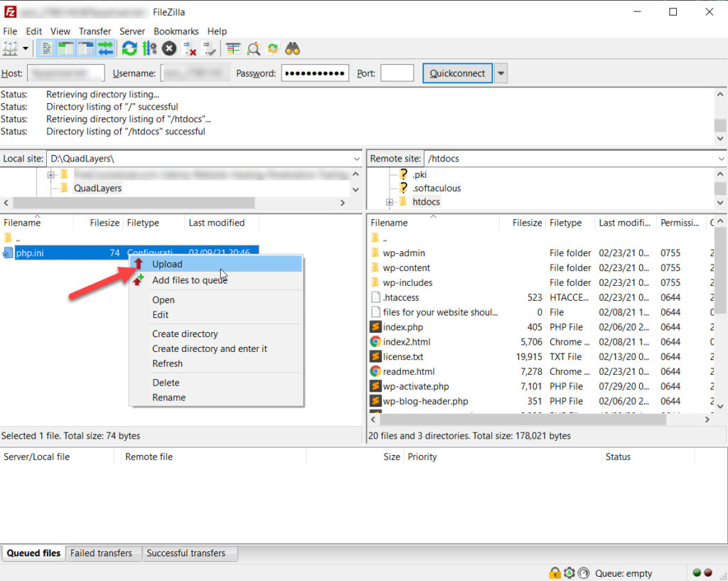This screenshot has height=581, width=728.
Task: Expand the blurred folder in local tree
Action: coord(50,175)
